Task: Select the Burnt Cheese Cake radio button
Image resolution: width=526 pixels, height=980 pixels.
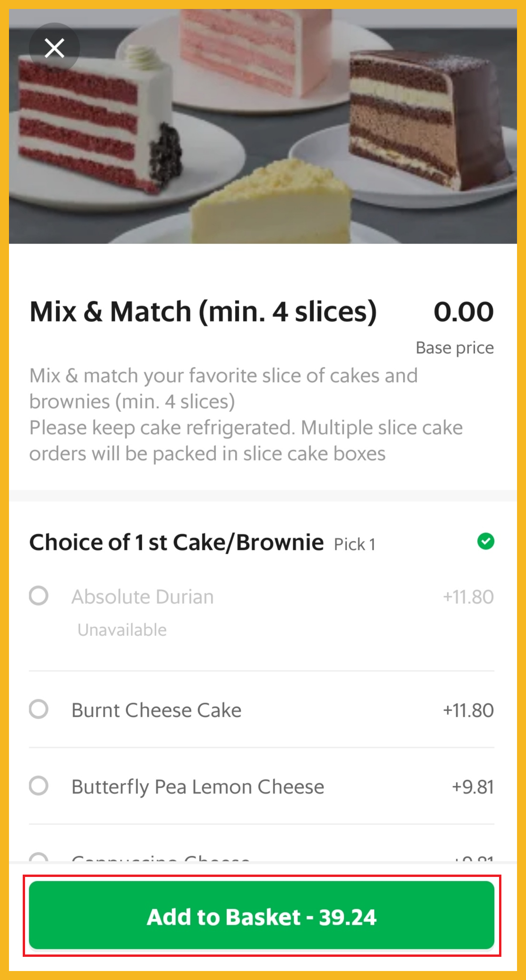Action: coord(39,709)
